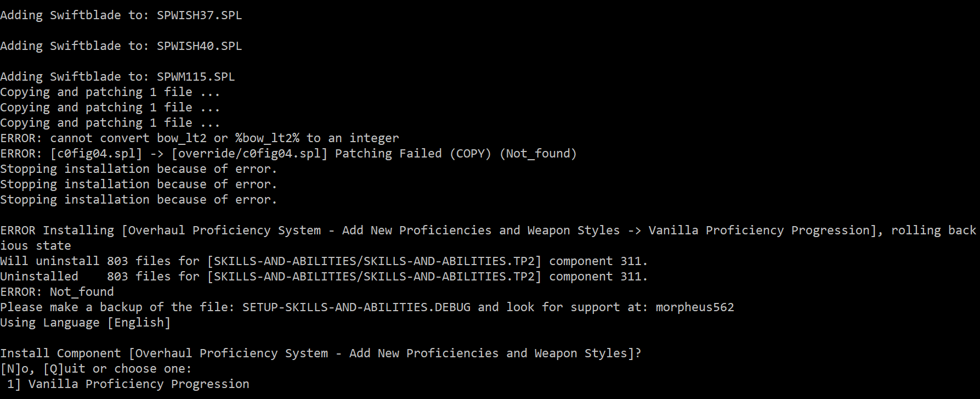Screen dimensions: 980x399
Task: Click the "Will uninstall 803 files" line
Action: click(324, 261)
